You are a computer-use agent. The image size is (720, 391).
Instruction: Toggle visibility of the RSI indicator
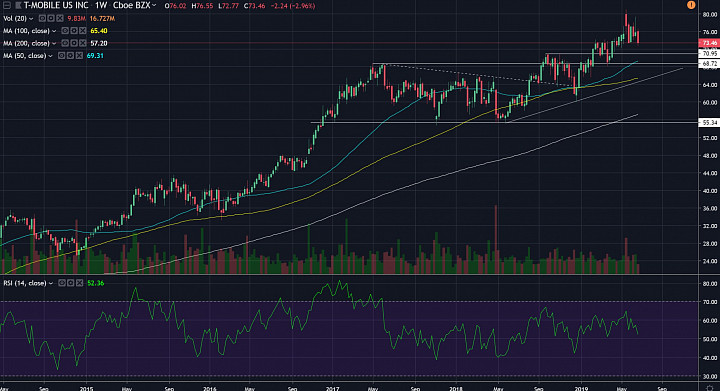pos(62,283)
